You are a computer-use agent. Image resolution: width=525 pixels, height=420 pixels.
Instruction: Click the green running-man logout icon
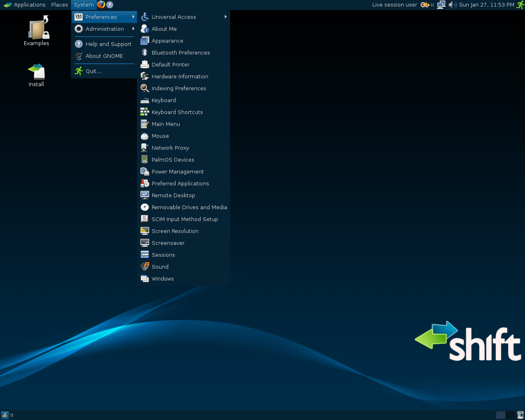pos(520,5)
